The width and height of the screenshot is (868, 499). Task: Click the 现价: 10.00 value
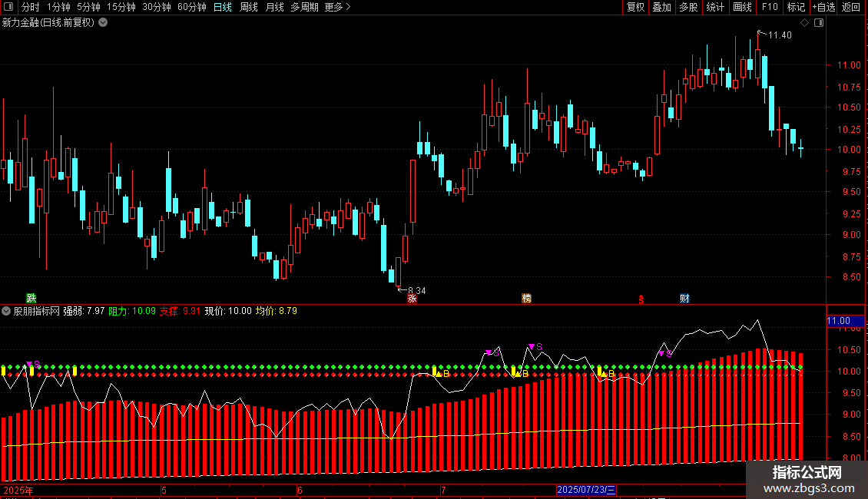click(228, 311)
